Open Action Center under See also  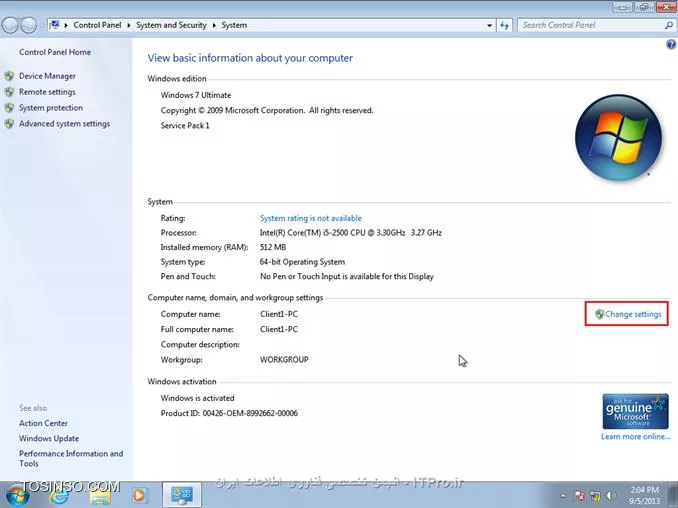point(43,423)
